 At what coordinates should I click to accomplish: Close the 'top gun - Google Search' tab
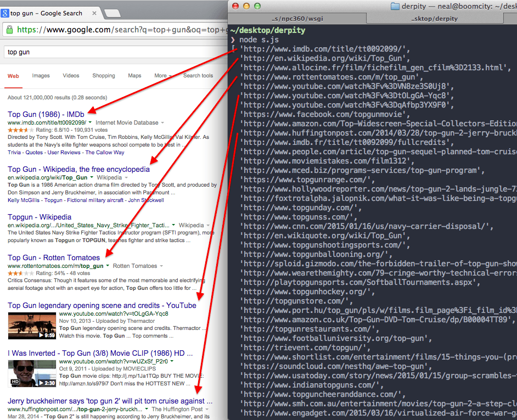click(x=94, y=13)
